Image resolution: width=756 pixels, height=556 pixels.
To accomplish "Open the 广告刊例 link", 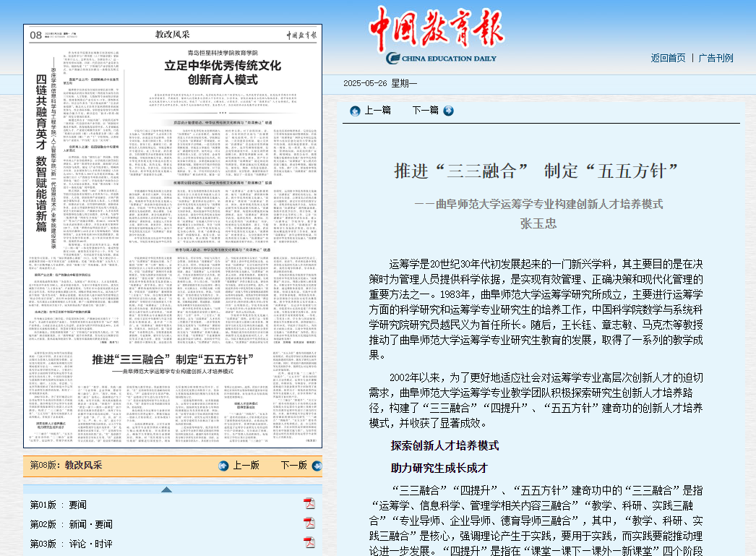I will [716, 58].
